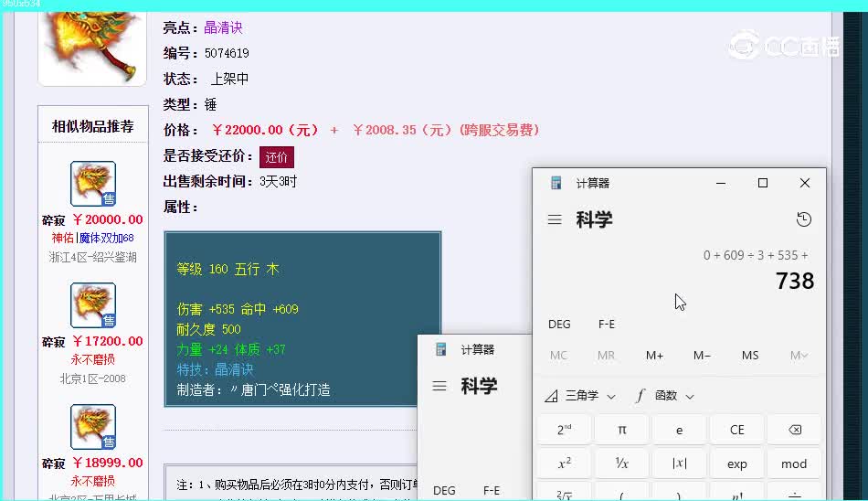Click the reciprocal 1/x button

click(621, 464)
